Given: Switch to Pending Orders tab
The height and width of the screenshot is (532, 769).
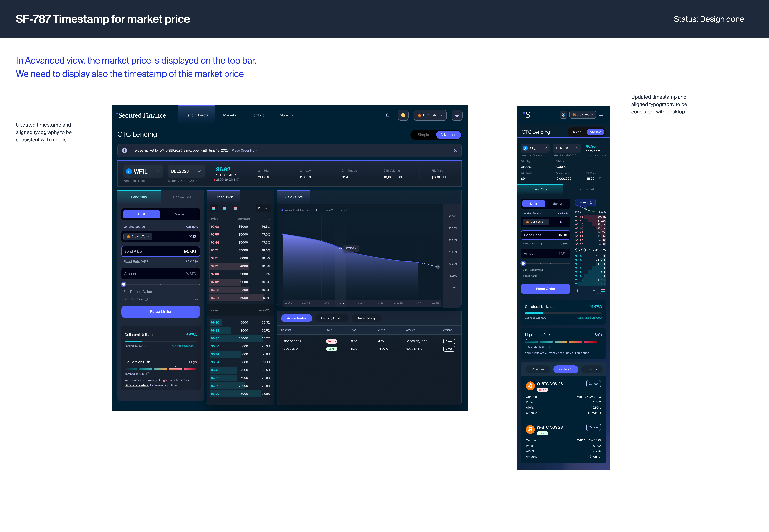Looking at the screenshot, I should [x=332, y=318].
